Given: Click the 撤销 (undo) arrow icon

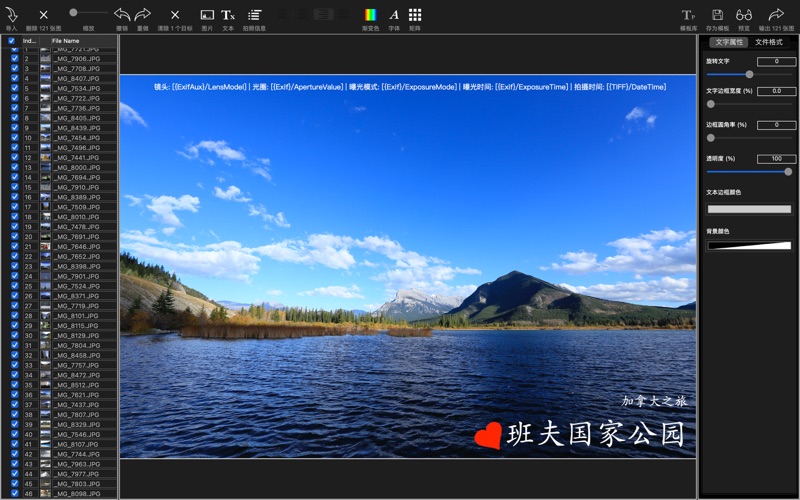Looking at the screenshot, I should tap(121, 15).
